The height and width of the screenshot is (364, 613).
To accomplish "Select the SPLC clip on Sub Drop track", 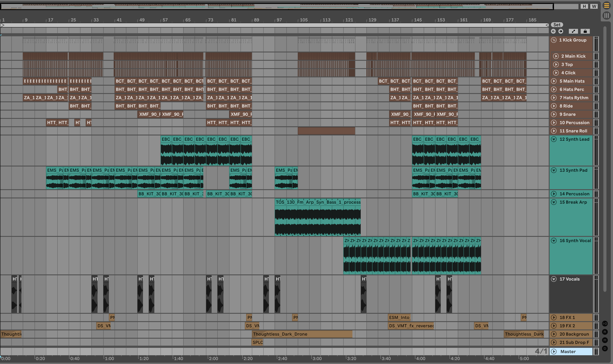I will (258, 342).
